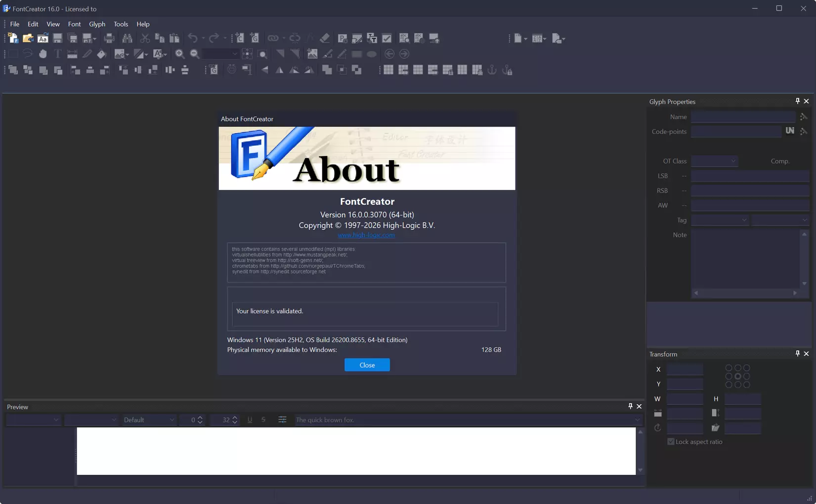Click the Flip Horizontal triangle icon

pos(279,70)
